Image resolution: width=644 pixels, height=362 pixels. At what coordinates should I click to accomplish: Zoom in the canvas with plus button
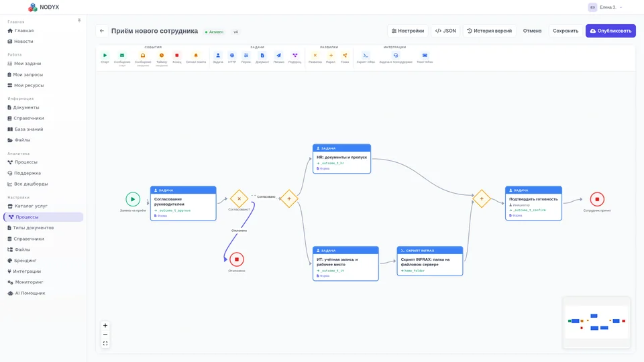[105, 326]
